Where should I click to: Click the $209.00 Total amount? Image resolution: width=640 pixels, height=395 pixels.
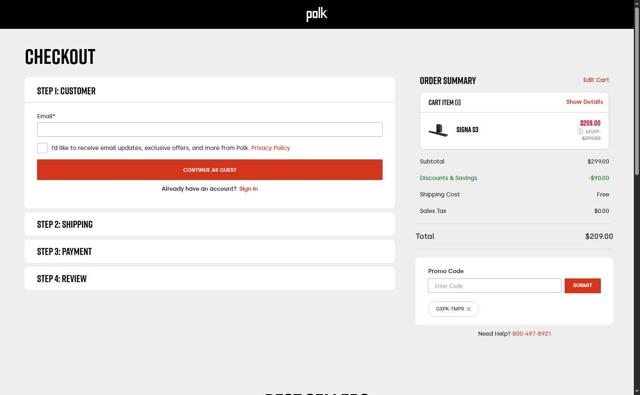[x=599, y=236]
